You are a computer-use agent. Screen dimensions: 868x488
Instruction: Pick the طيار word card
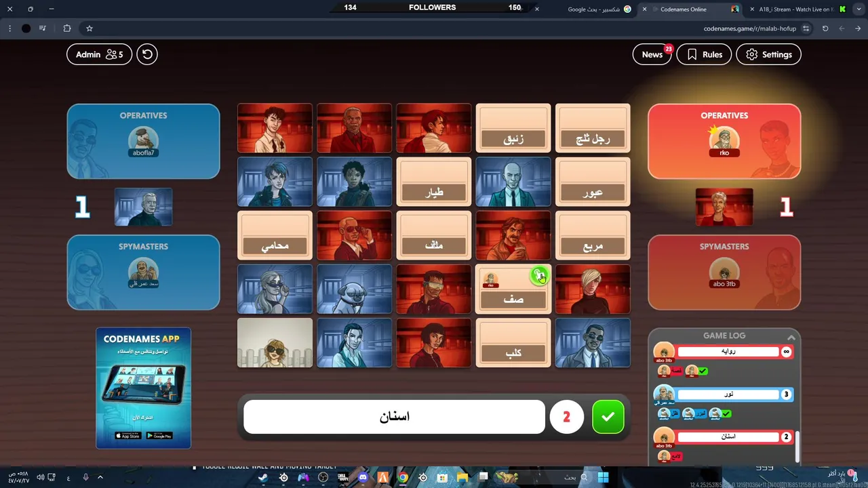(434, 182)
